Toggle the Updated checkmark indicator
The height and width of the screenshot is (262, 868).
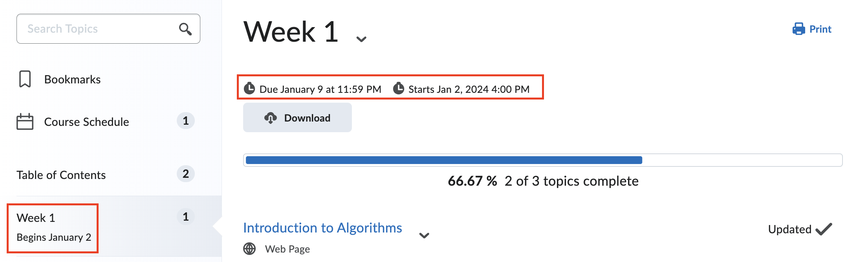coord(823,229)
